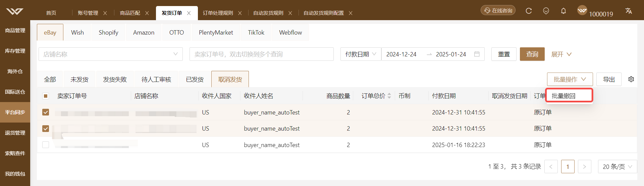Click the 导出 export button
Screen dimensions: 644x186
click(609, 79)
